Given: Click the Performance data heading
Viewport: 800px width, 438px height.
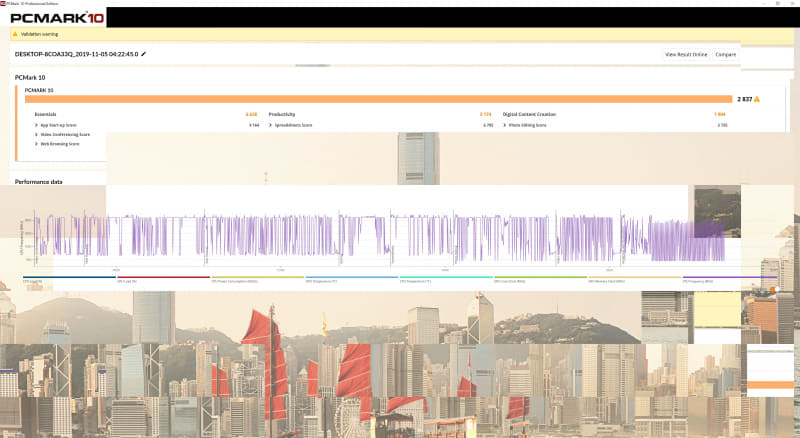Looking at the screenshot, I should tap(39, 182).
